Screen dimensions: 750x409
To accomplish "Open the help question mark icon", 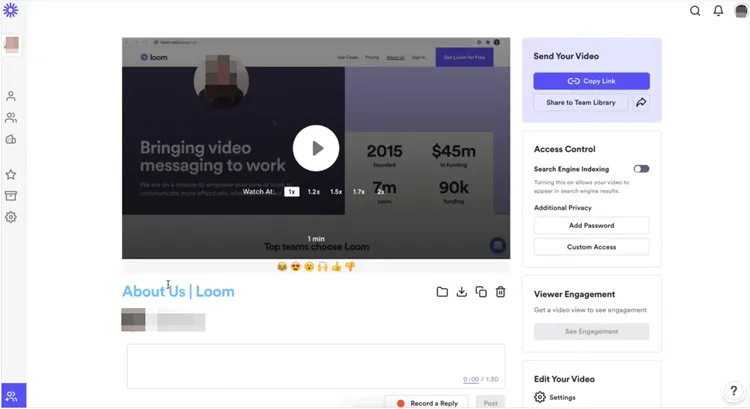I will [733, 391].
